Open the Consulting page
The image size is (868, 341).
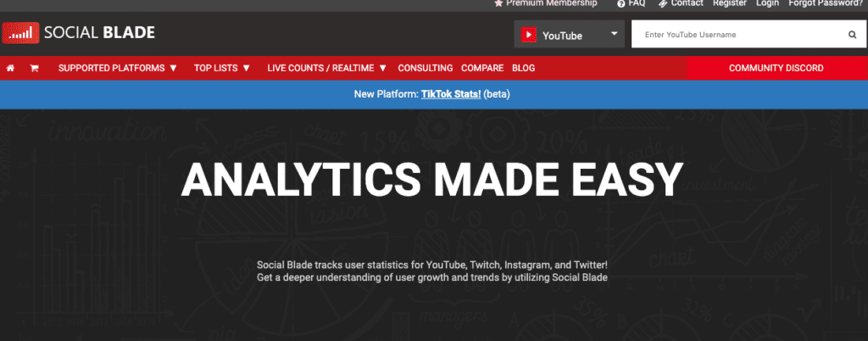[426, 68]
